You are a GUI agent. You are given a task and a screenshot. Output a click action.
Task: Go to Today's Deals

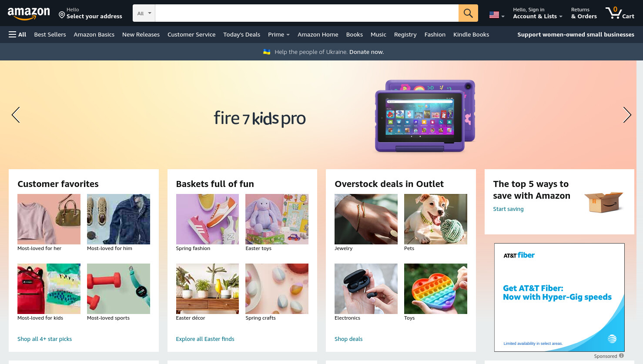click(241, 34)
